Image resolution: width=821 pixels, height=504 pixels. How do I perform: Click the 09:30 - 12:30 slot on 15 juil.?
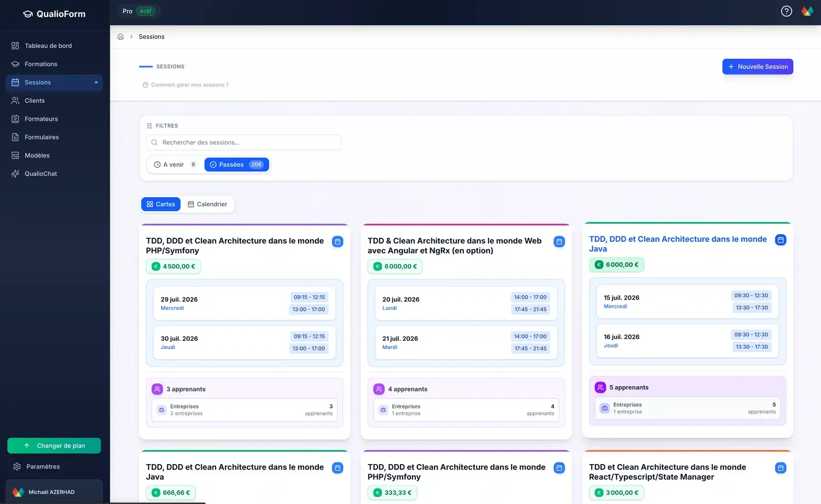point(751,296)
